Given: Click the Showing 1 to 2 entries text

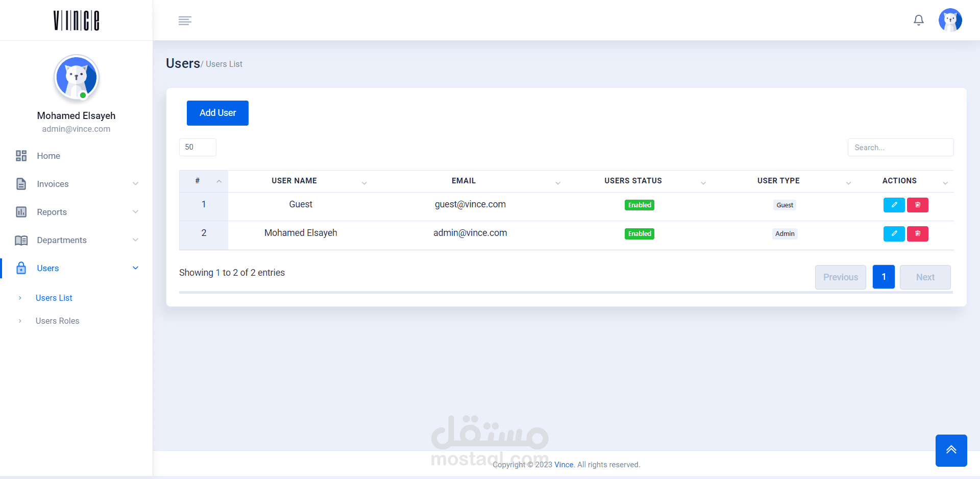Looking at the screenshot, I should (232, 273).
